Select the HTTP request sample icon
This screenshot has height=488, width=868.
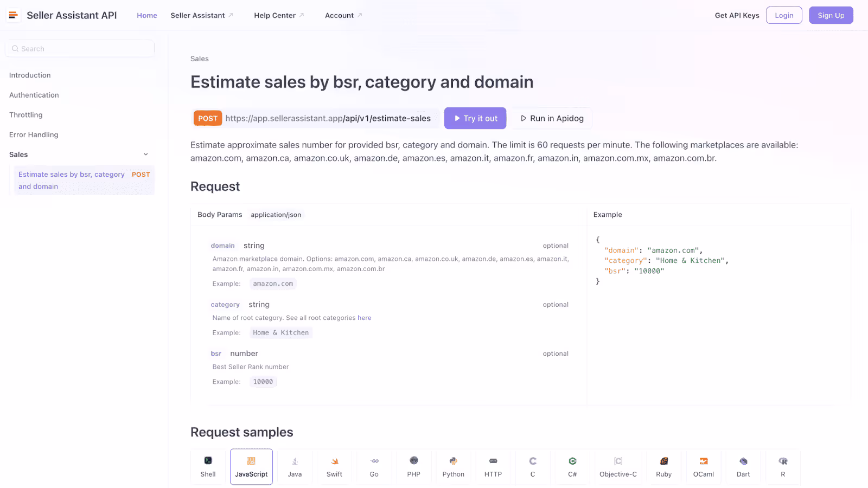tap(493, 461)
